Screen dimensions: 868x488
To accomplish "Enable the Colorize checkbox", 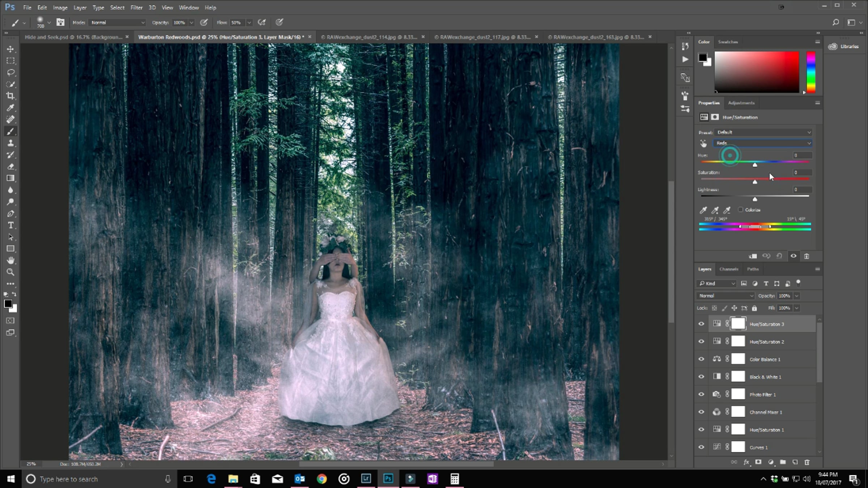I will click(x=740, y=210).
